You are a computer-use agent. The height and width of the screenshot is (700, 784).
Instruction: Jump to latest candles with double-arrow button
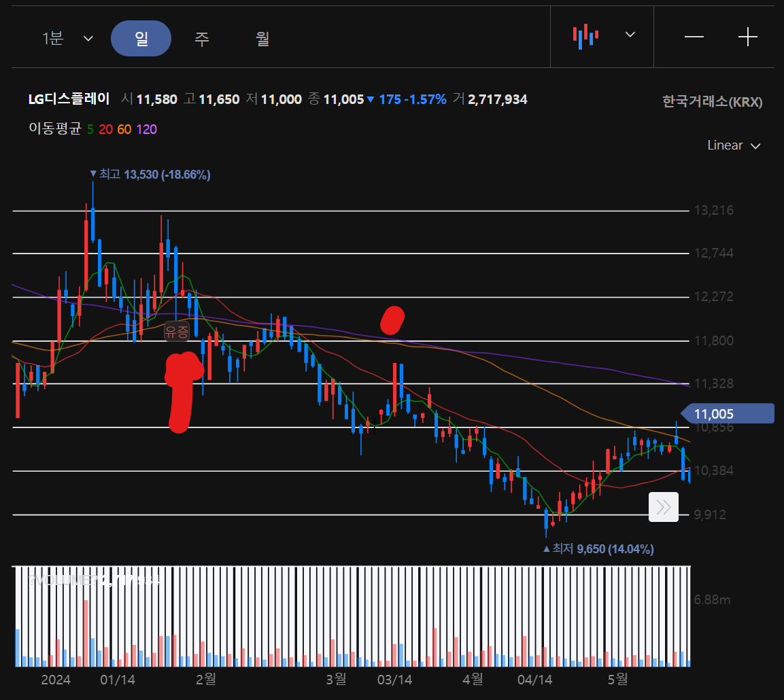(x=663, y=507)
